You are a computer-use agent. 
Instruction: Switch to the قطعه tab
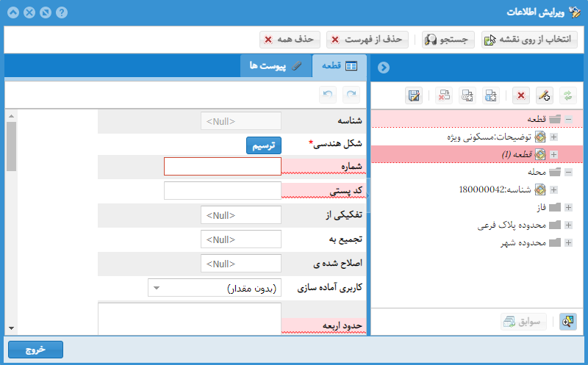tap(340, 65)
